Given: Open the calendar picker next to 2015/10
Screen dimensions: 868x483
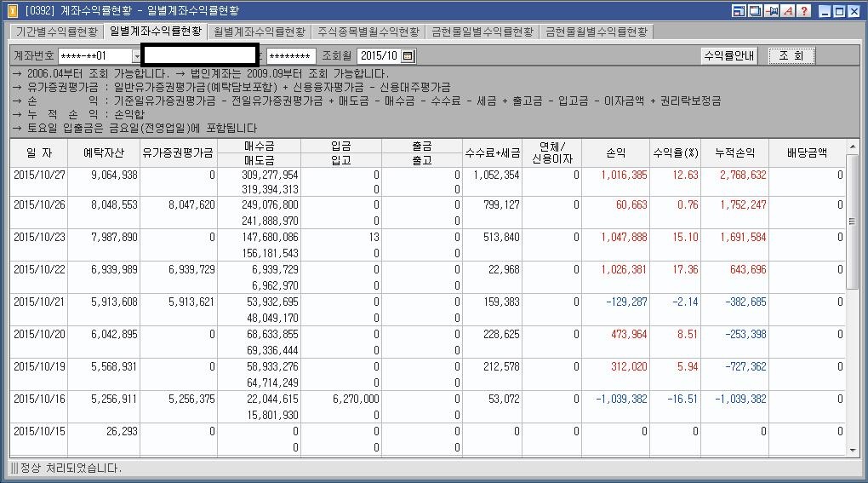Looking at the screenshot, I should (408, 56).
